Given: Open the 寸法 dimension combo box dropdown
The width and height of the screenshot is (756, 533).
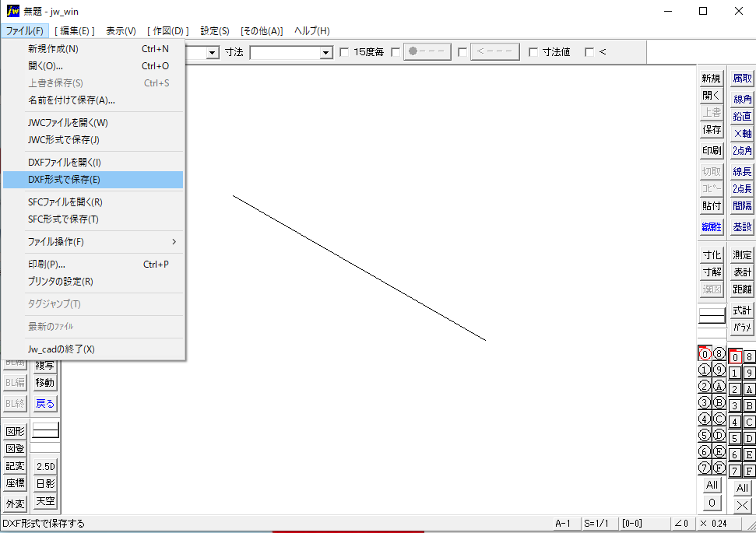Looking at the screenshot, I should point(326,52).
